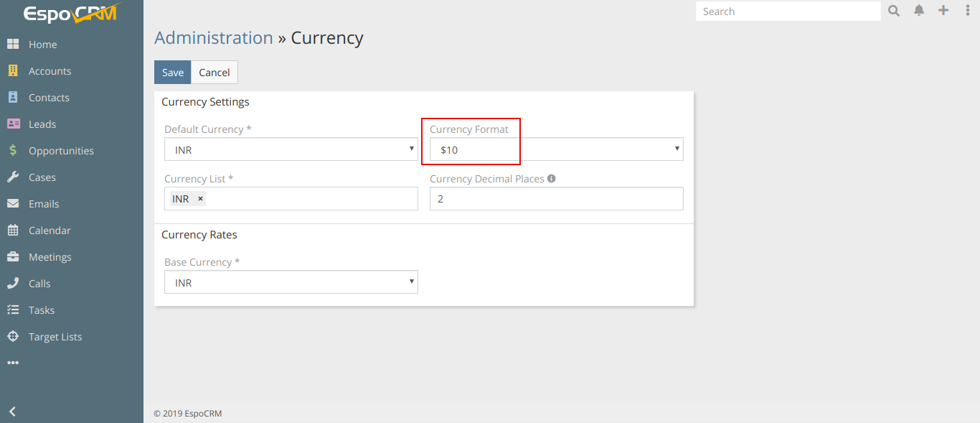Click the search magnifier icon
The height and width of the screenshot is (423, 980).
[x=894, y=11]
